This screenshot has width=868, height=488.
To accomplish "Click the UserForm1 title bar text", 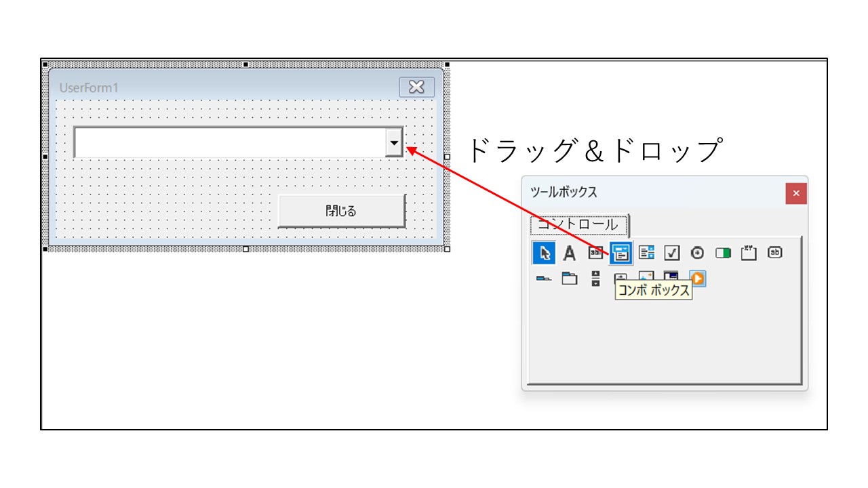I will (x=90, y=88).
